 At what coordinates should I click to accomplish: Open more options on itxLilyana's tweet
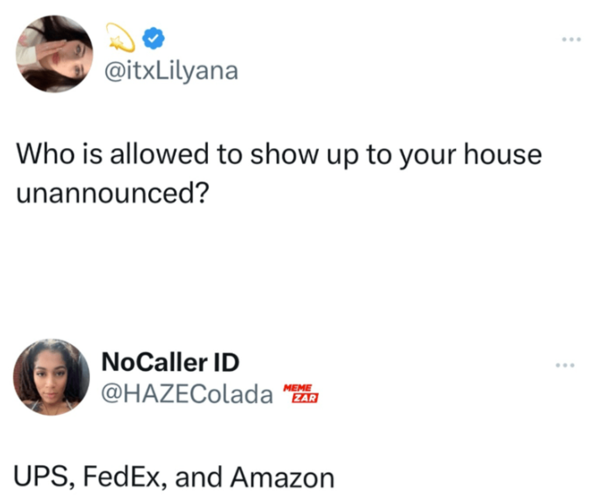[x=570, y=41]
